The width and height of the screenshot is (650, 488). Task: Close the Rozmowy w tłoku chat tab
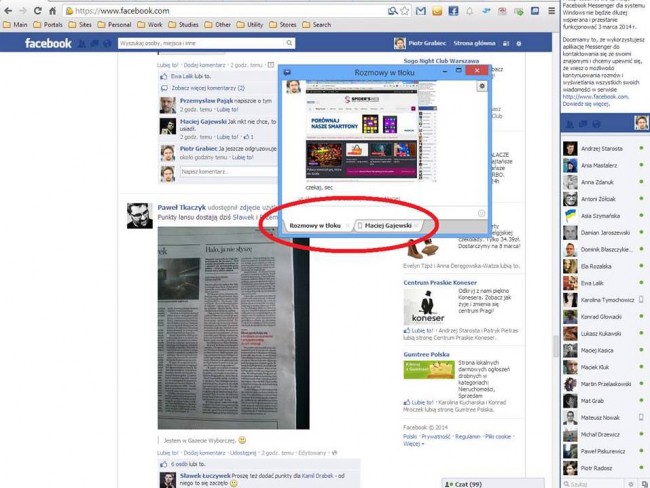347,226
